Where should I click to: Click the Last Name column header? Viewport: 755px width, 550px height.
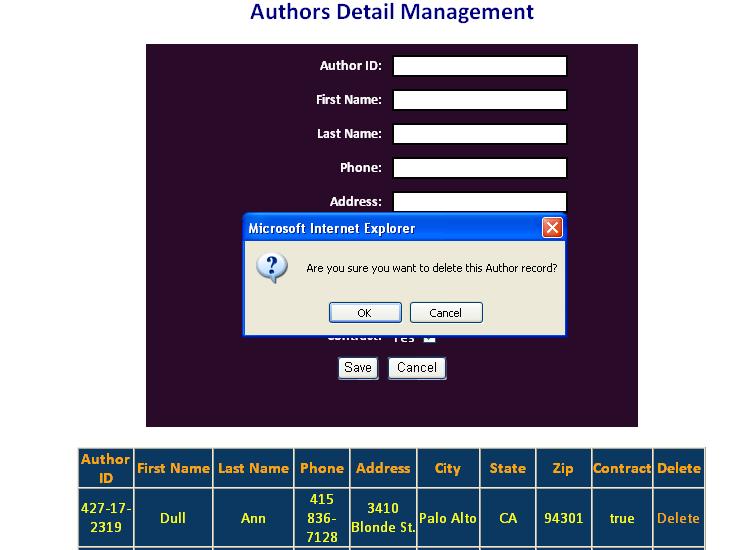pos(253,468)
